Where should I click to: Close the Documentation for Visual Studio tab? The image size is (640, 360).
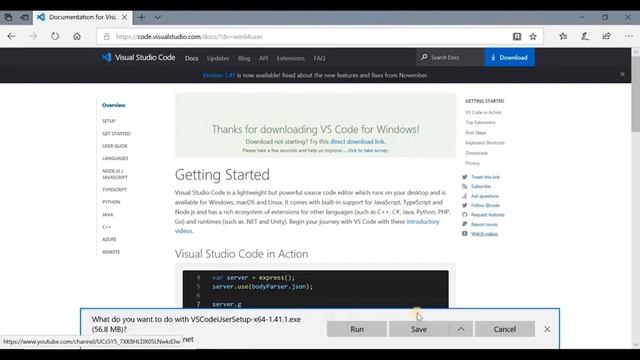coord(124,17)
